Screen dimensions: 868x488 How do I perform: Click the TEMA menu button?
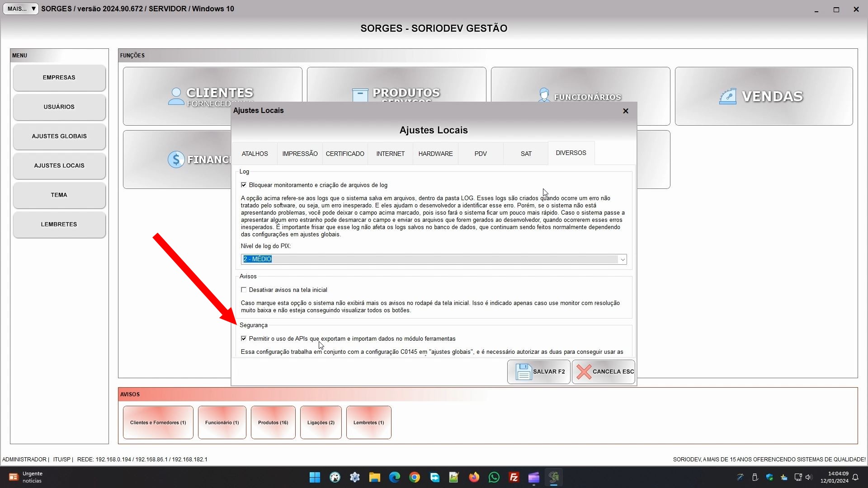tap(59, 195)
